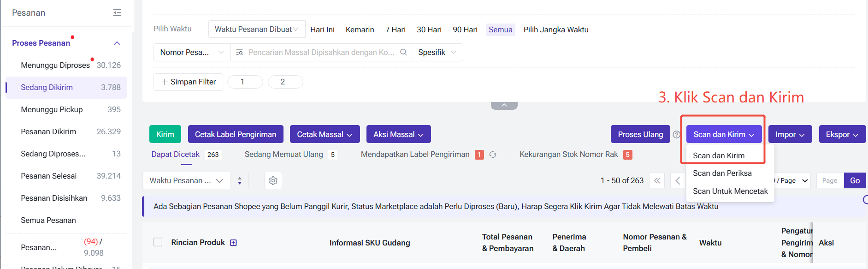Expand product details plus icon near Rincian Produk

pyautogui.click(x=233, y=243)
